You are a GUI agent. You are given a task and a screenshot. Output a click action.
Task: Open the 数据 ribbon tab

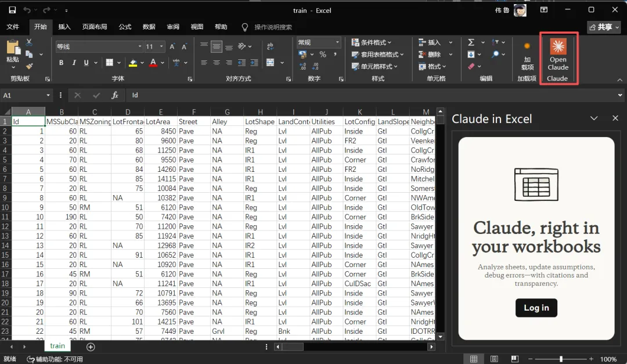point(149,27)
